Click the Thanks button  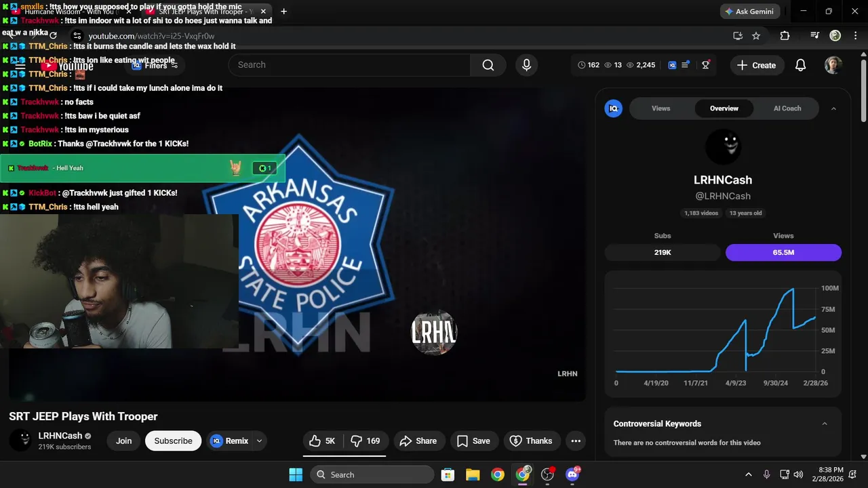click(x=532, y=441)
